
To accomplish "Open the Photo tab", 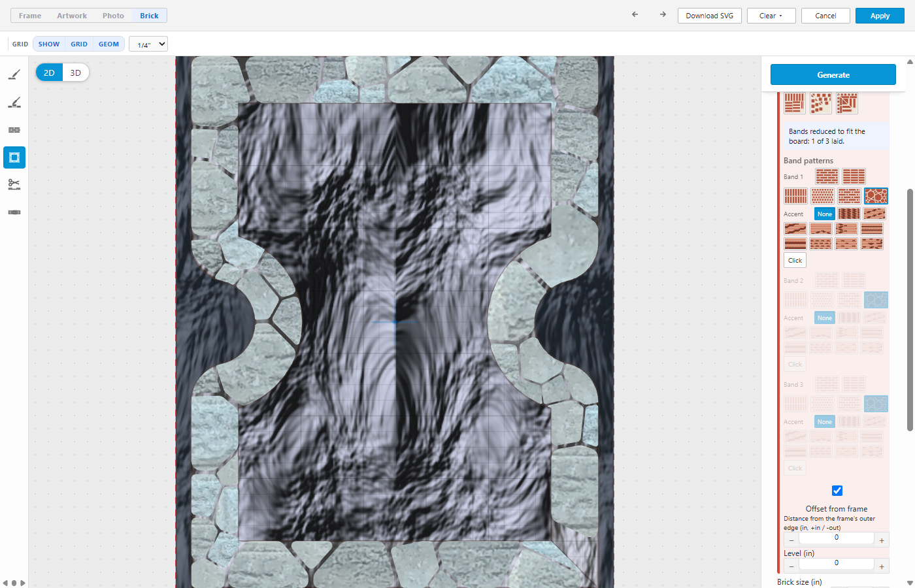I will pos(113,16).
